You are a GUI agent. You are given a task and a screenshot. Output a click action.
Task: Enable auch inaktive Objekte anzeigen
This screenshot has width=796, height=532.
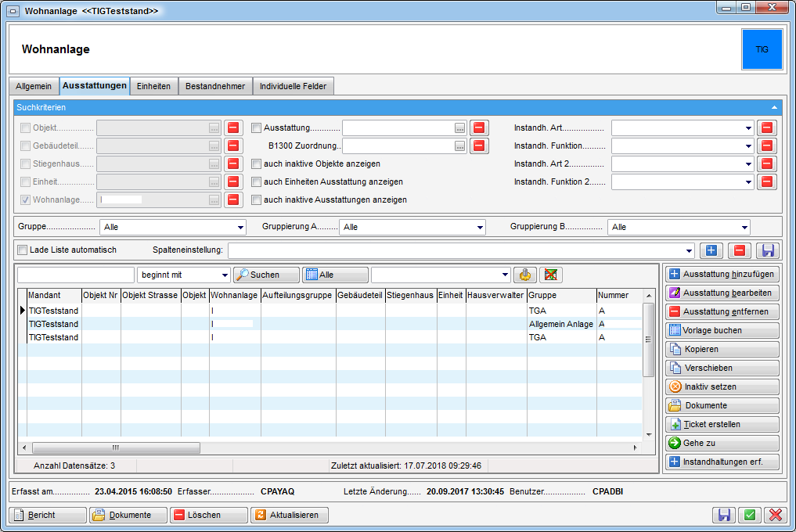coord(257,164)
